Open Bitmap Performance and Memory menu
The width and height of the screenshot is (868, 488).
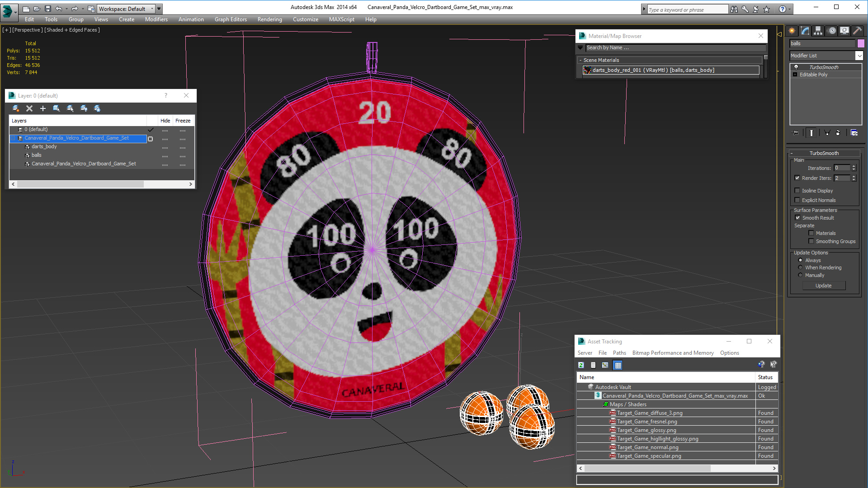(x=673, y=353)
